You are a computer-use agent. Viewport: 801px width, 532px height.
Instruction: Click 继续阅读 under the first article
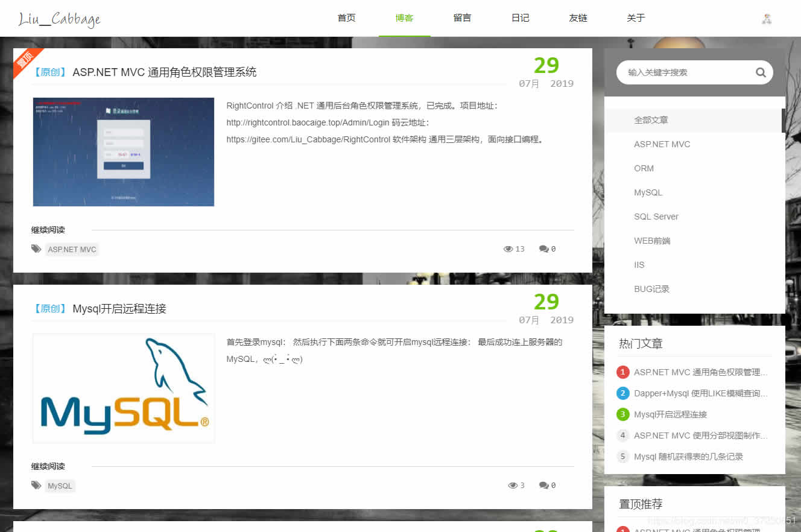pos(48,230)
